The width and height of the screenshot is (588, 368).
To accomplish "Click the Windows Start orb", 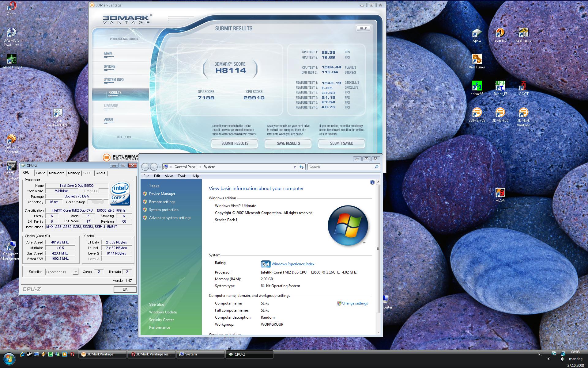I will tap(9, 358).
